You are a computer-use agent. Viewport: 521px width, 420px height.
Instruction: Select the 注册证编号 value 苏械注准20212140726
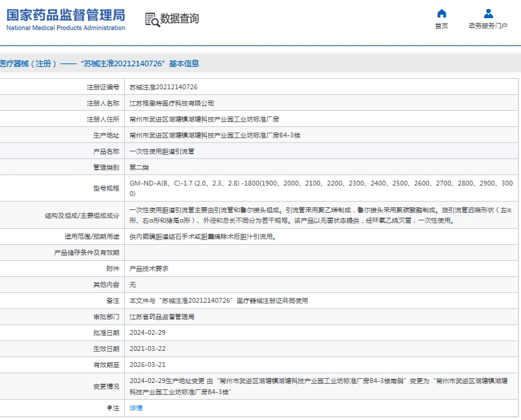163,87
